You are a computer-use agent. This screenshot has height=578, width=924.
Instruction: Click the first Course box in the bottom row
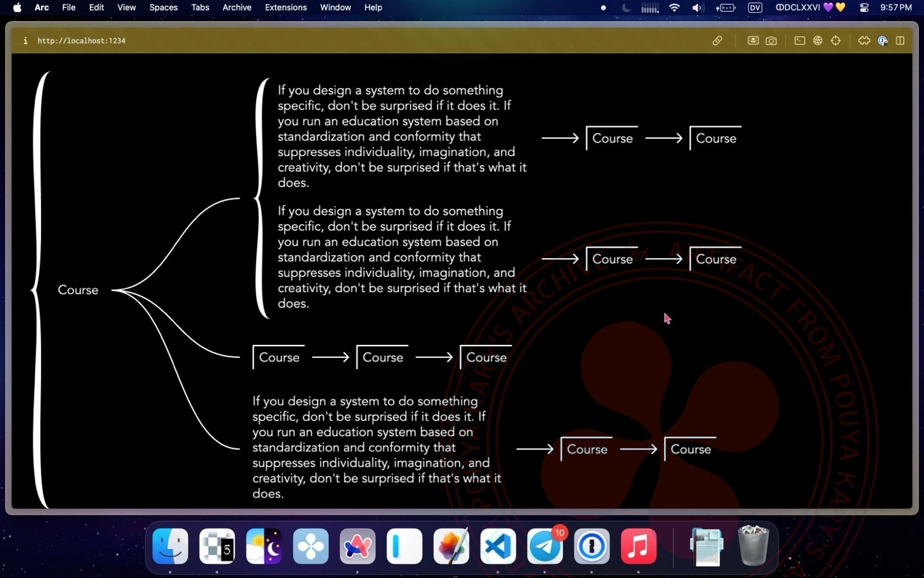587,449
